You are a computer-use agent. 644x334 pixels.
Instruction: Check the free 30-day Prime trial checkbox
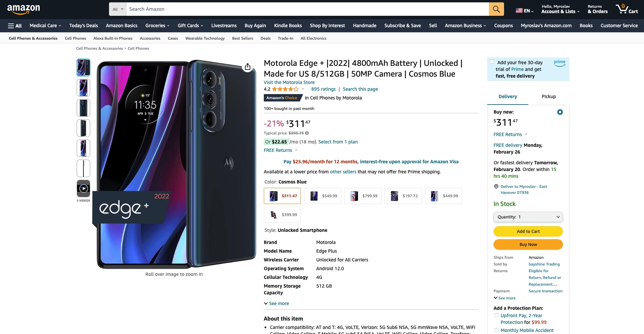pos(492,61)
